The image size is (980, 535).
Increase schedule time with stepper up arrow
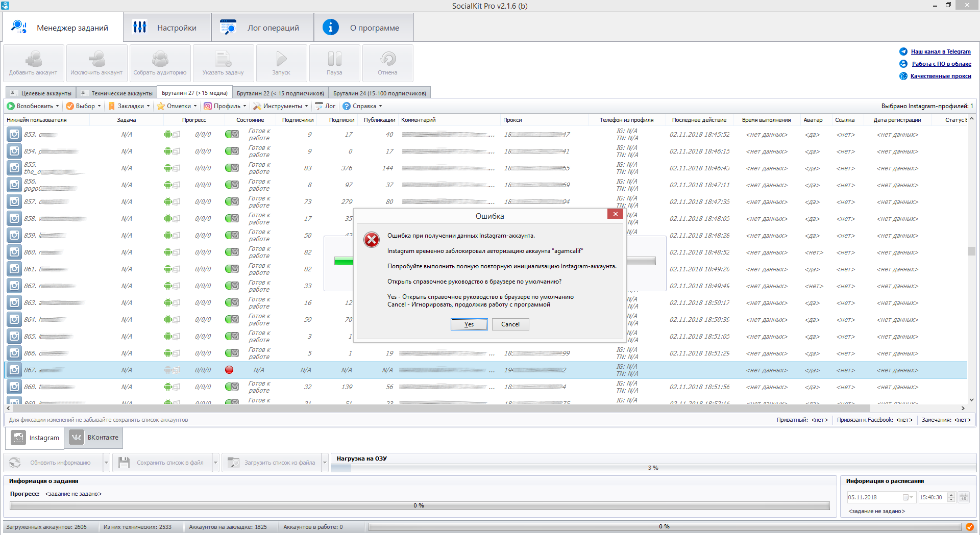click(x=951, y=495)
